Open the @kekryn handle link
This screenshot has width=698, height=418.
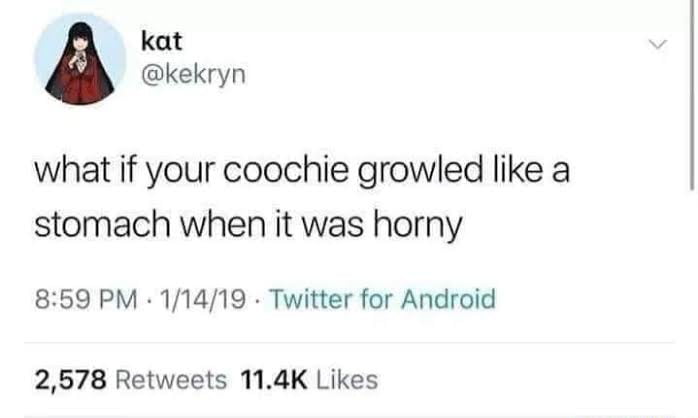pyautogui.click(x=193, y=75)
